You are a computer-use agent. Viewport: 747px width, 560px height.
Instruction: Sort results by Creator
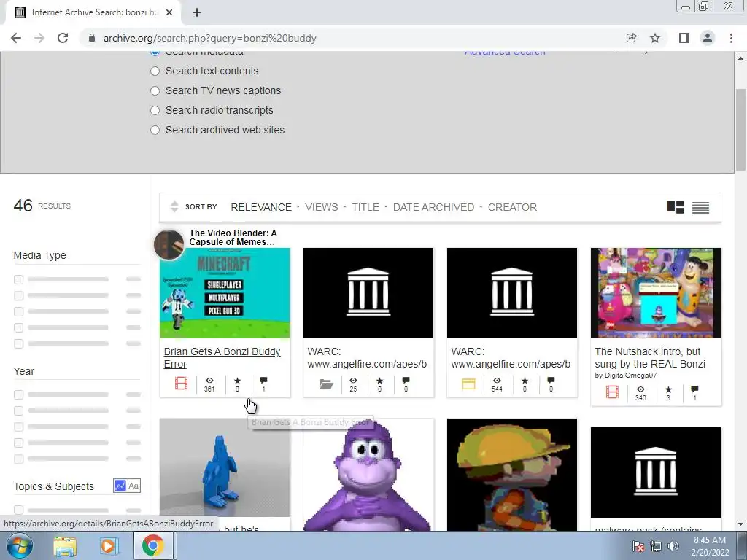pyautogui.click(x=512, y=207)
